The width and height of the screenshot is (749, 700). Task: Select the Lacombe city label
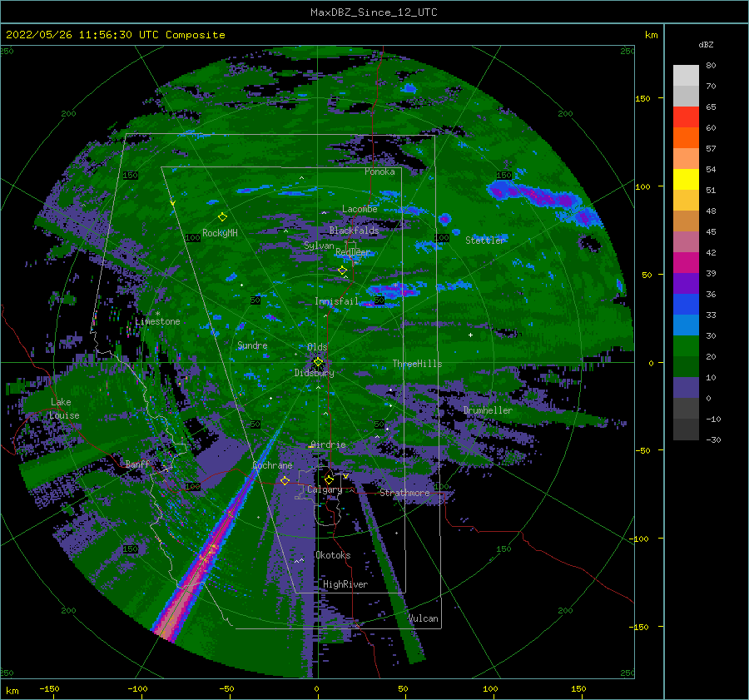(x=360, y=209)
